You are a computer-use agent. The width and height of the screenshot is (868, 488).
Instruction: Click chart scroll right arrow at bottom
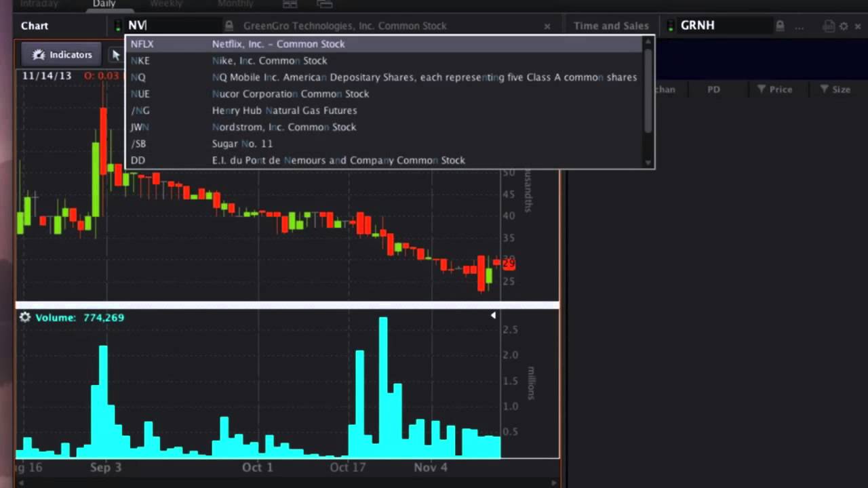[554, 483]
